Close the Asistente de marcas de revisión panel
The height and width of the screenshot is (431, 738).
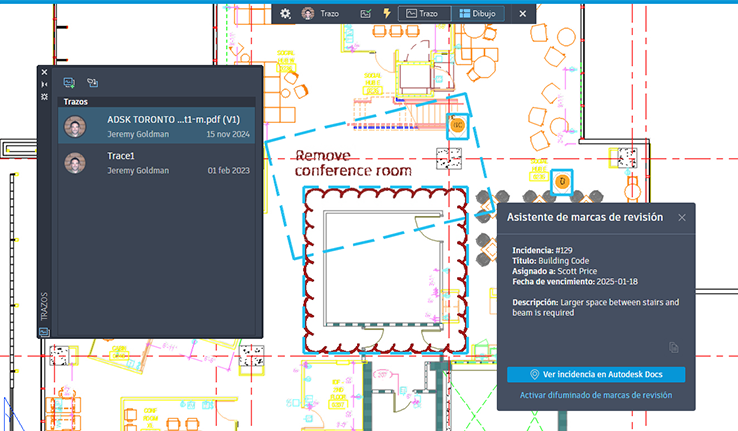point(682,217)
